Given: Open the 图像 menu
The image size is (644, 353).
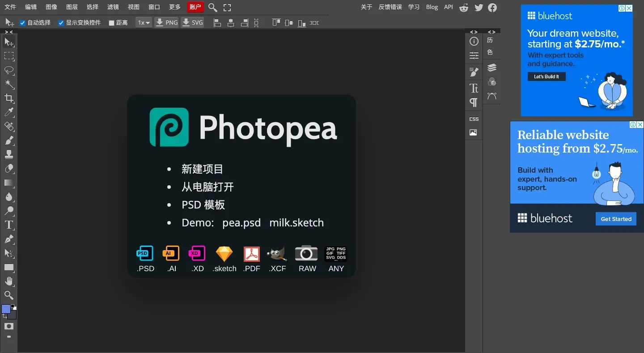Looking at the screenshot, I should pyautogui.click(x=51, y=7).
